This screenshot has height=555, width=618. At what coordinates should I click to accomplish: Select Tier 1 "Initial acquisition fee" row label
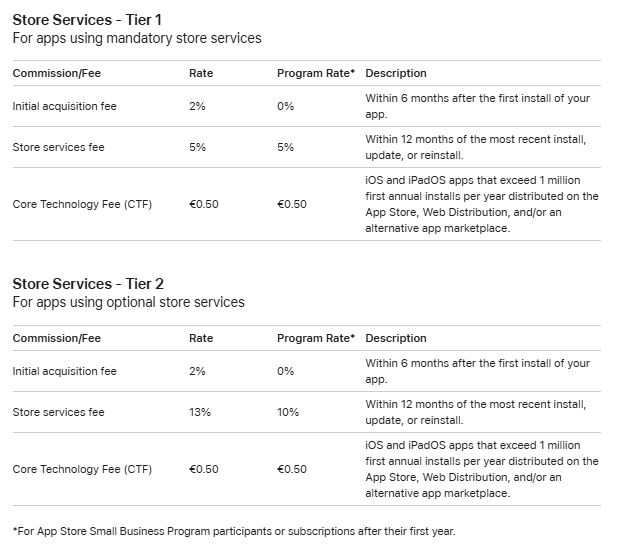[65, 106]
